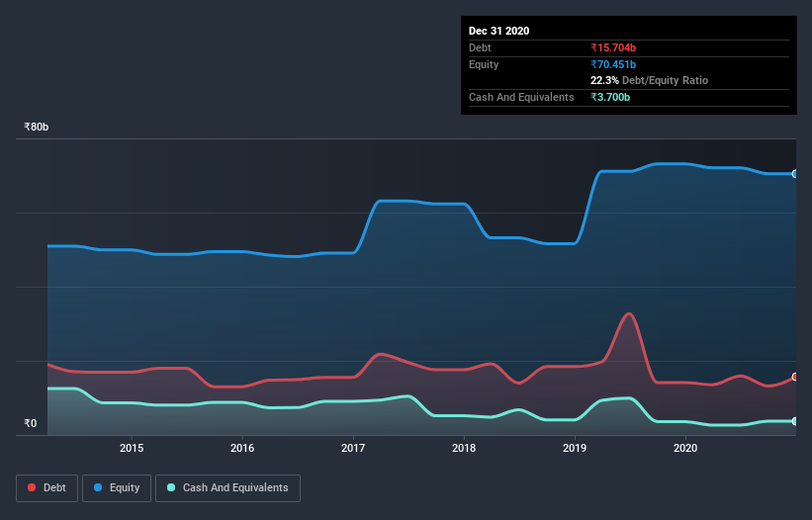Click the 2018 x-axis label
812x520 pixels.
pyautogui.click(x=464, y=448)
